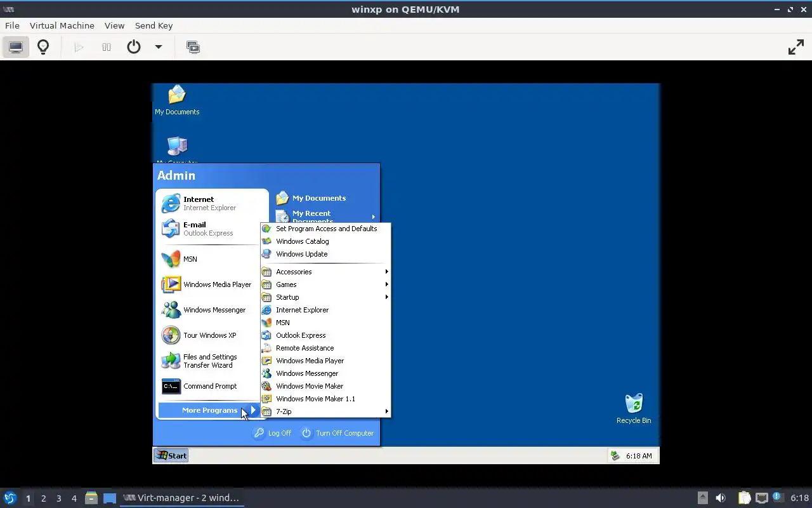Click Turn Off Computer button

(x=337, y=433)
